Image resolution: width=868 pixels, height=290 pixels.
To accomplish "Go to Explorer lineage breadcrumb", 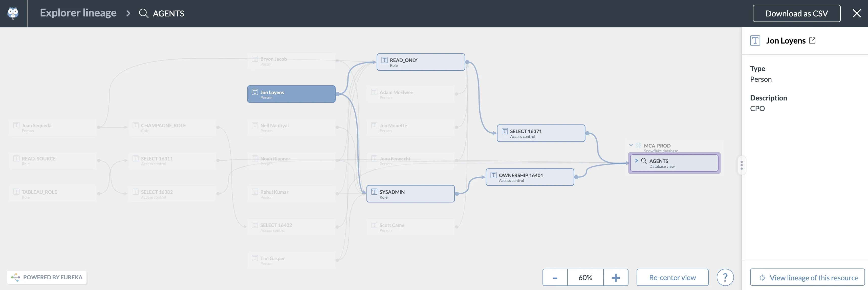I will (78, 13).
